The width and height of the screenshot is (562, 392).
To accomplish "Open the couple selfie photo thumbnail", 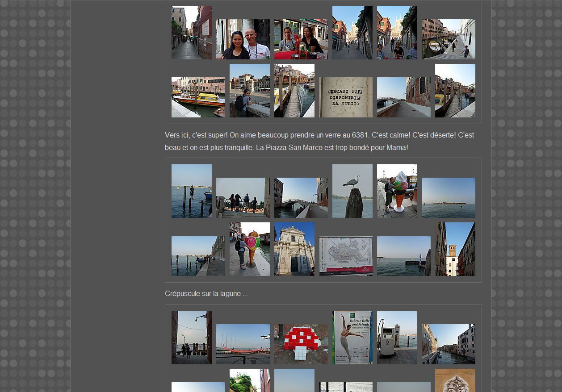I will click(243, 39).
